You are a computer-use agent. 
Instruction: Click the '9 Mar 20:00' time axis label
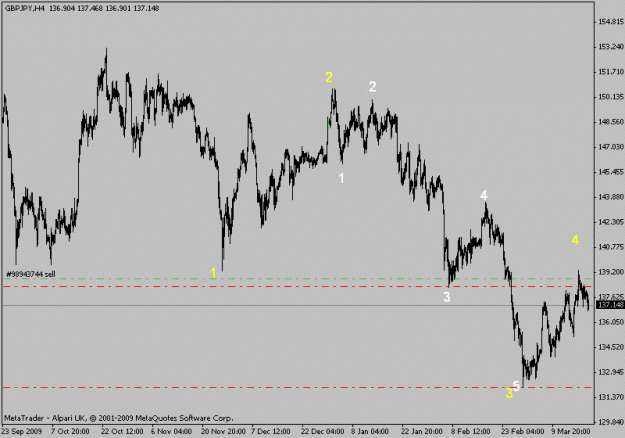pos(570,431)
